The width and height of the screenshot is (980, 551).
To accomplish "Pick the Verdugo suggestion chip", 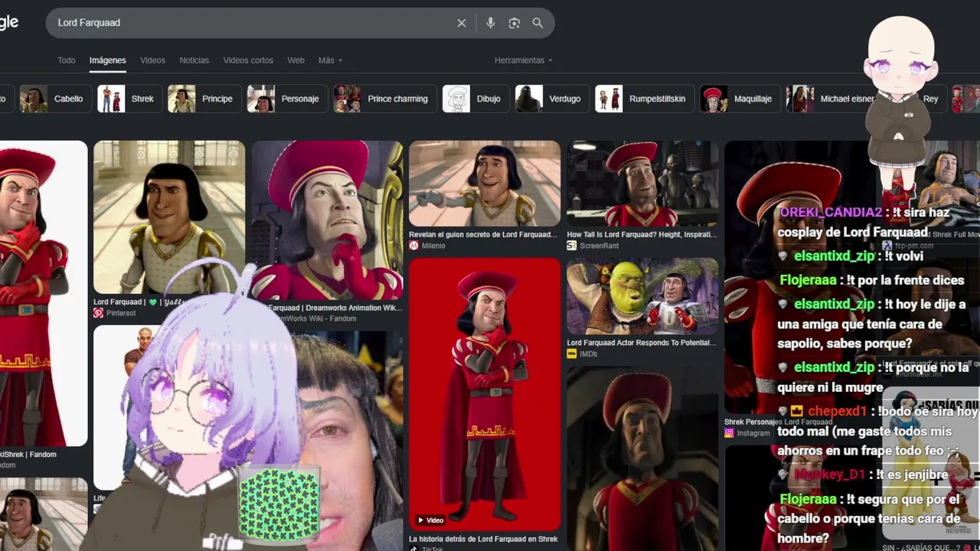I will click(x=551, y=99).
